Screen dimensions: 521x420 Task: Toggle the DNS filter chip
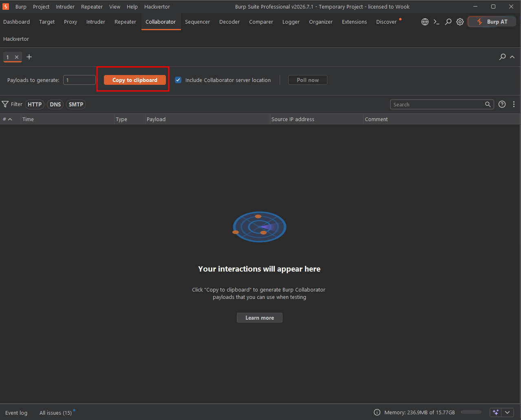[x=55, y=104]
